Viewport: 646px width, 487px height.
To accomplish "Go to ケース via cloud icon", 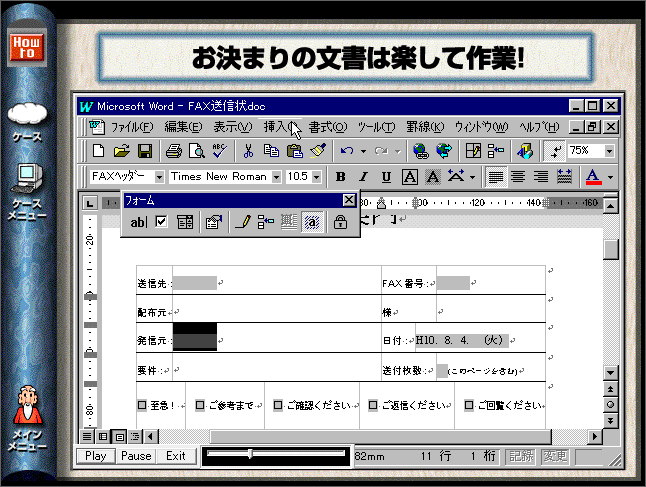I will [27, 113].
